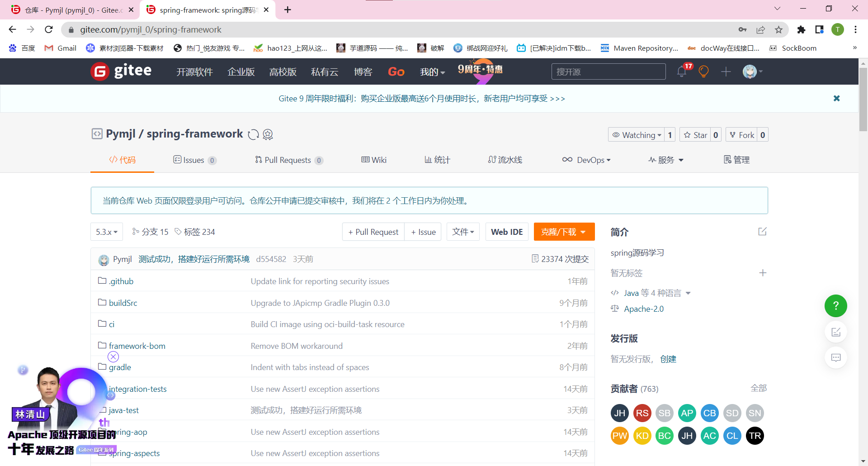Bookmark this page with star icon

[778, 29]
